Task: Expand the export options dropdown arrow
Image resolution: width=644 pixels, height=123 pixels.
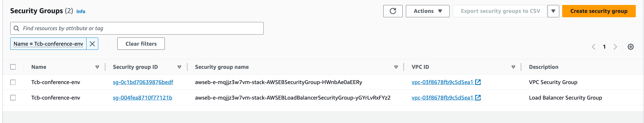Action: (553, 11)
